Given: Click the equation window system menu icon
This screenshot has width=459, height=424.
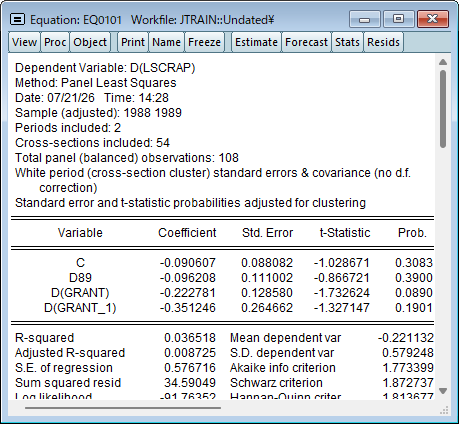Looking at the screenshot, I should point(17,20).
